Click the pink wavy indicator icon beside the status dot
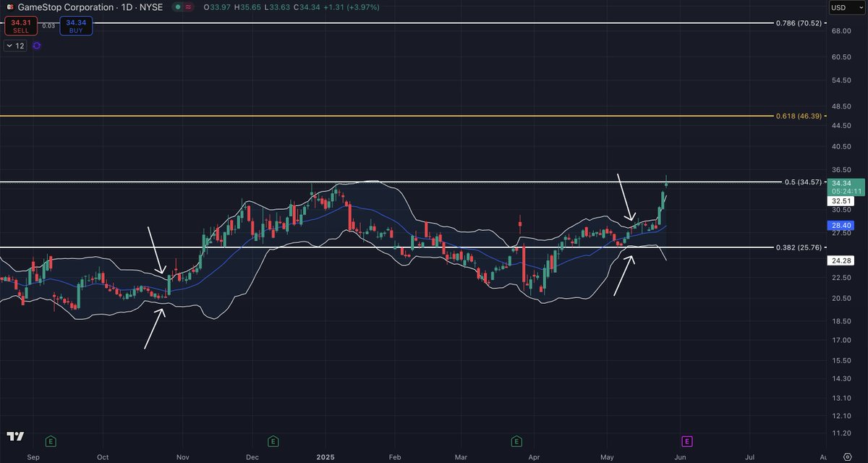This screenshot has width=868, height=463. tap(190, 7)
